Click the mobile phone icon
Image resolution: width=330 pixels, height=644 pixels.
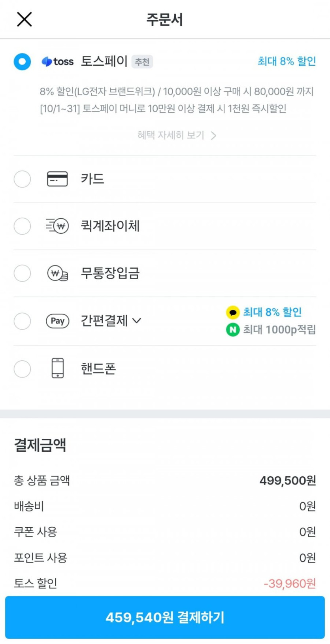(x=58, y=368)
